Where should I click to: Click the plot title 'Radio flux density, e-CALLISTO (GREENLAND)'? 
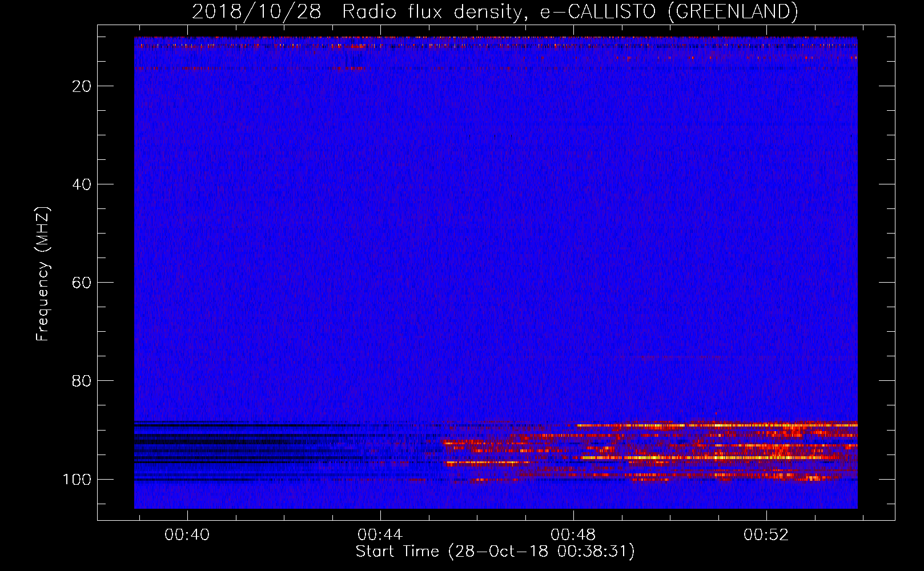[x=570, y=11]
